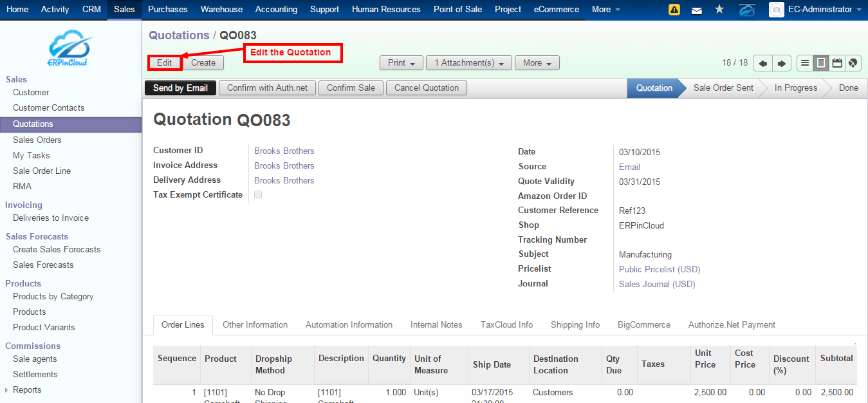Open Sale agents in sidebar
Screen dimensions: 868x403
35,359
